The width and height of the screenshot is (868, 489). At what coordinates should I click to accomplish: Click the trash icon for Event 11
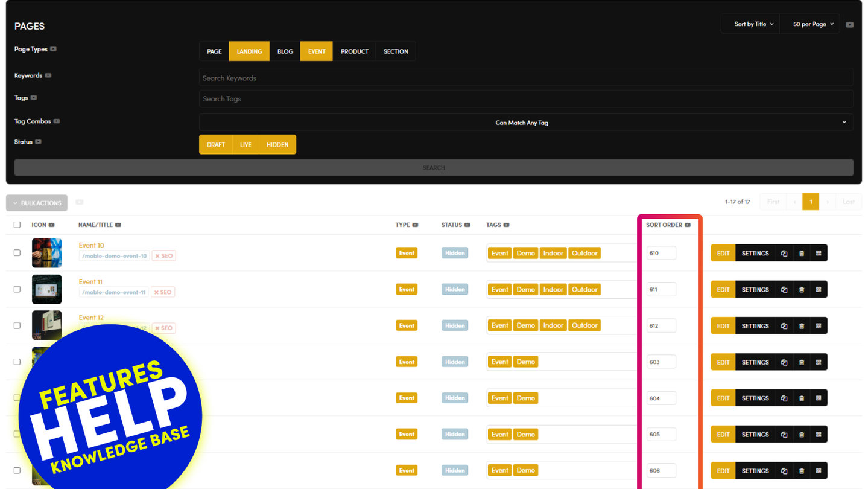(x=801, y=290)
